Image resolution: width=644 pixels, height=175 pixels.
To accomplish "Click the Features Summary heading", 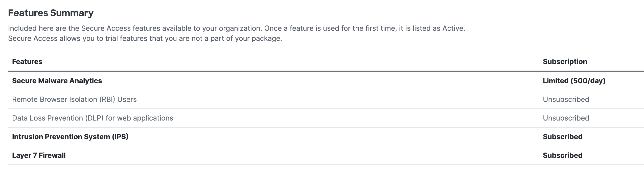I will tap(51, 13).
